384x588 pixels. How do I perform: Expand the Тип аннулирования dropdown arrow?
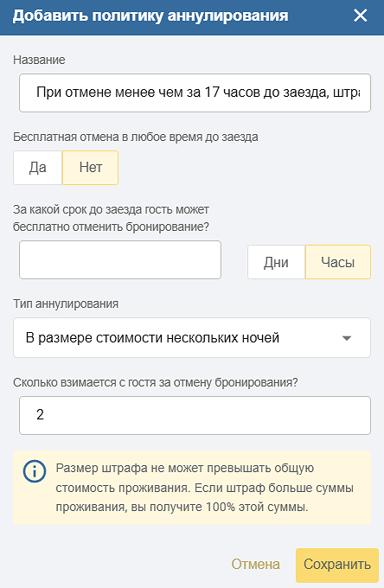(347, 338)
